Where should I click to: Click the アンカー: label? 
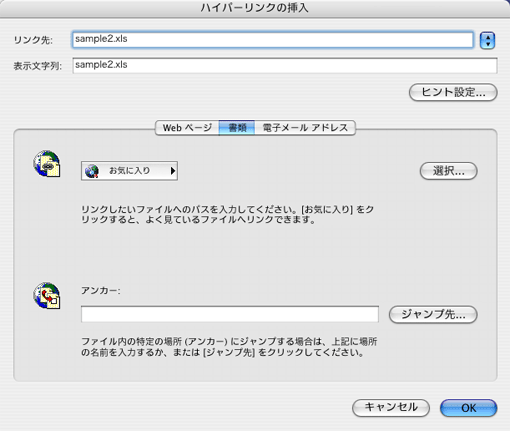[101, 291]
